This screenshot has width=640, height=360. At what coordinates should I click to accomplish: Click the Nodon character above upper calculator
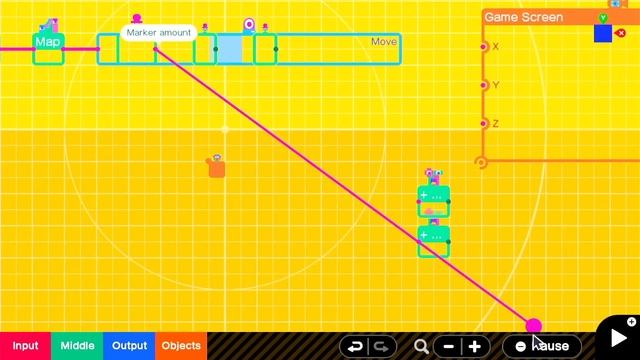click(433, 177)
